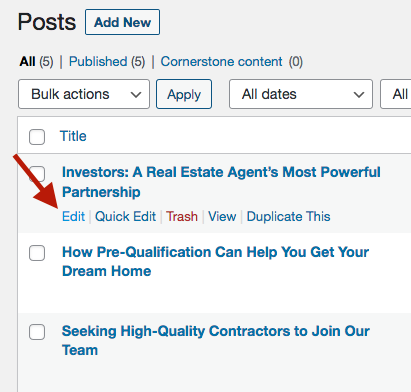View the Investors post
Image resolution: width=411 pixels, height=392 pixels.
tap(222, 217)
